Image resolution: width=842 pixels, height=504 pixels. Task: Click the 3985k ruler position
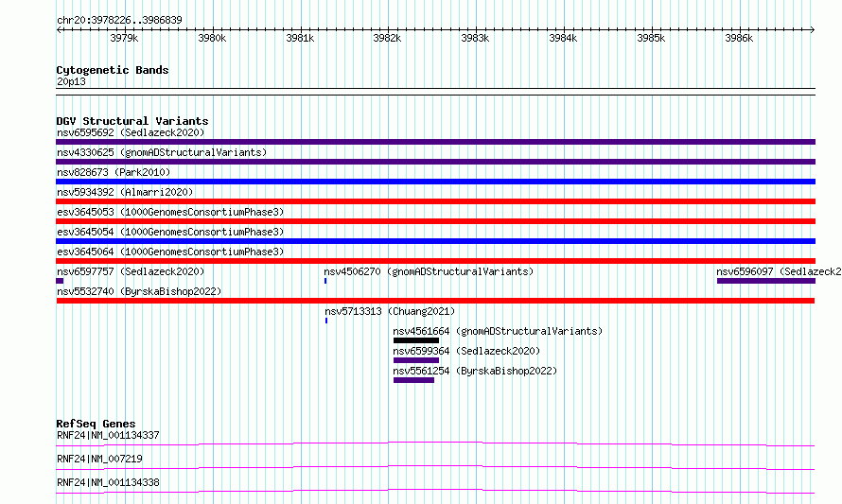coord(651,38)
